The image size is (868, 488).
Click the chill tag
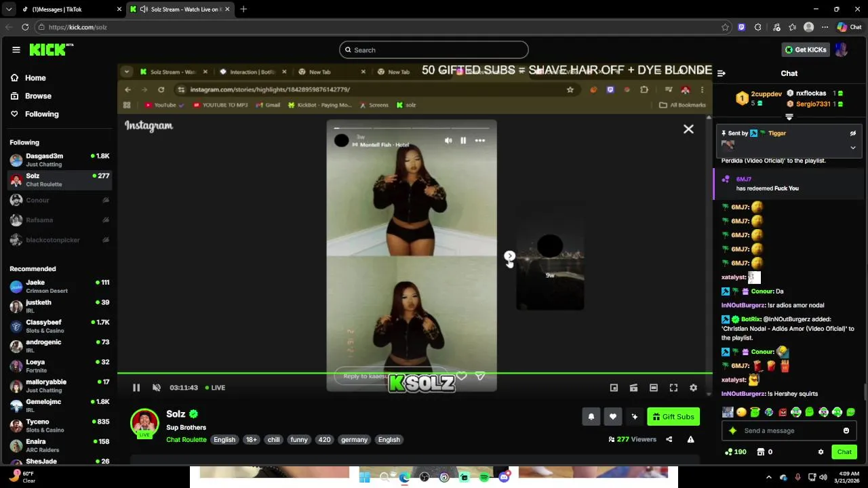tap(273, 440)
